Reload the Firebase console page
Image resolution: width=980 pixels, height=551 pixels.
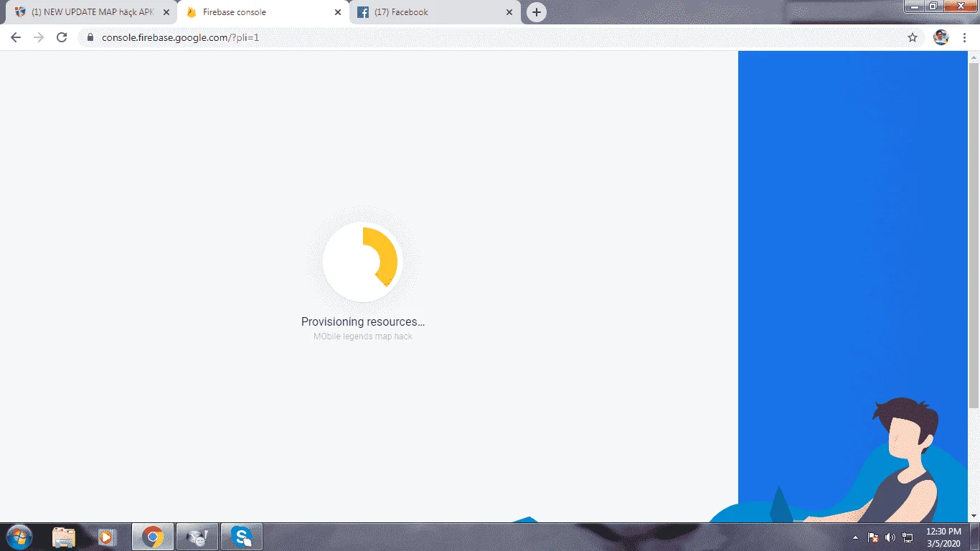point(62,37)
